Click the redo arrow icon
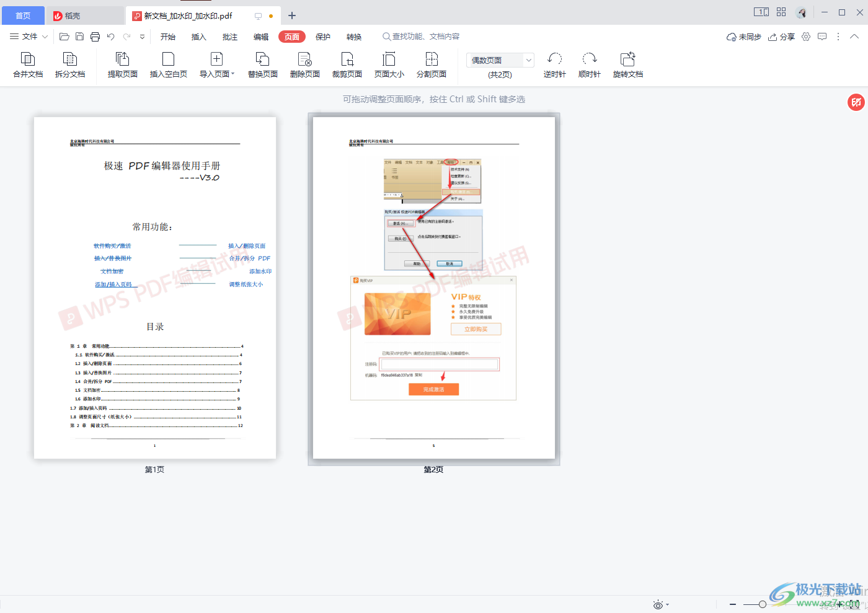 127,37
